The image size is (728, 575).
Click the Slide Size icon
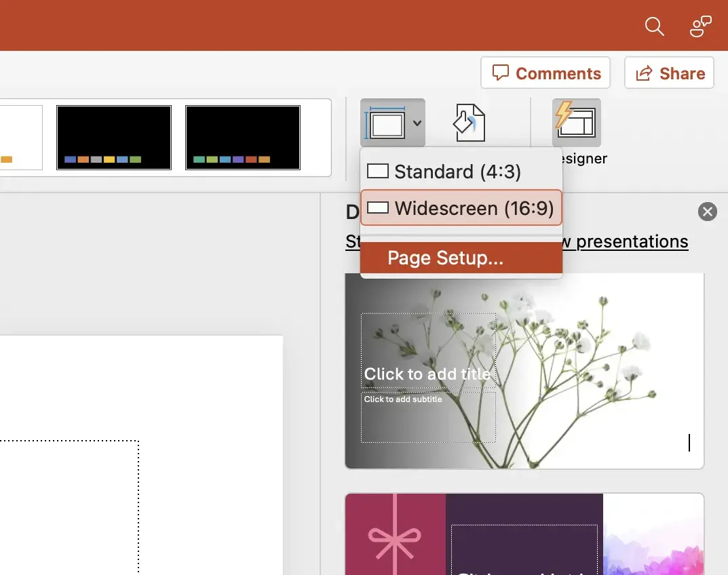click(x=385, y=123)
